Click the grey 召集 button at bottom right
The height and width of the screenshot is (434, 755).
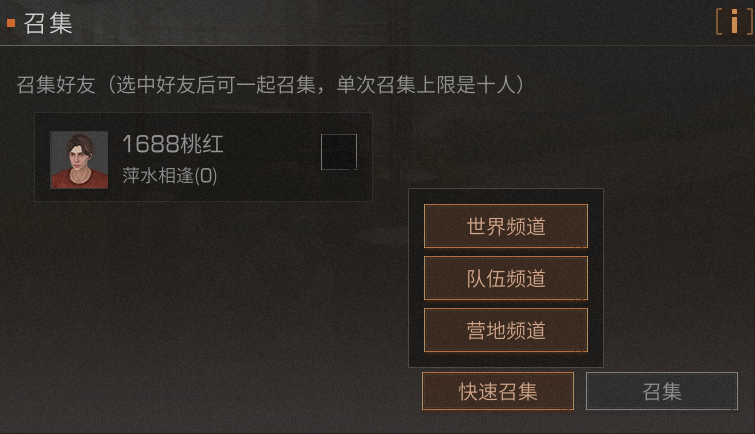pos(662,391)
